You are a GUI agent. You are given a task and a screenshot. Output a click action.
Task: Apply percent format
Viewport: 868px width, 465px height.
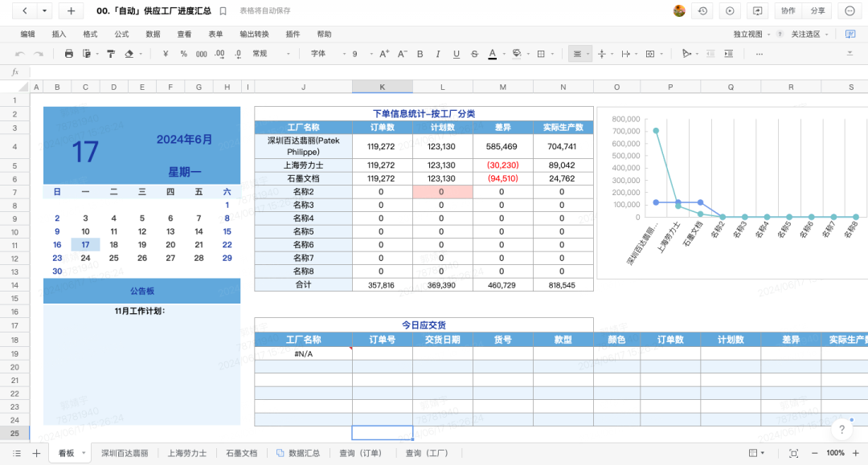coord(184,54)
